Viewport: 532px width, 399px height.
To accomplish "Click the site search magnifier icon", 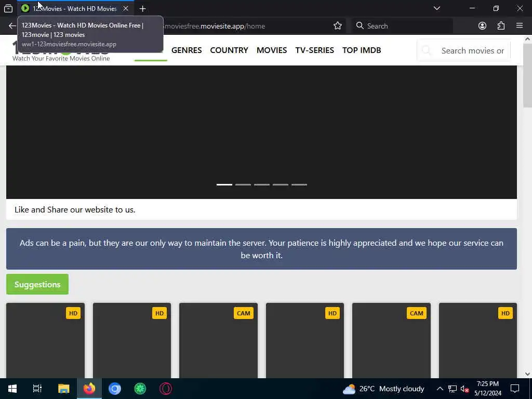I will tap(427, 50).
